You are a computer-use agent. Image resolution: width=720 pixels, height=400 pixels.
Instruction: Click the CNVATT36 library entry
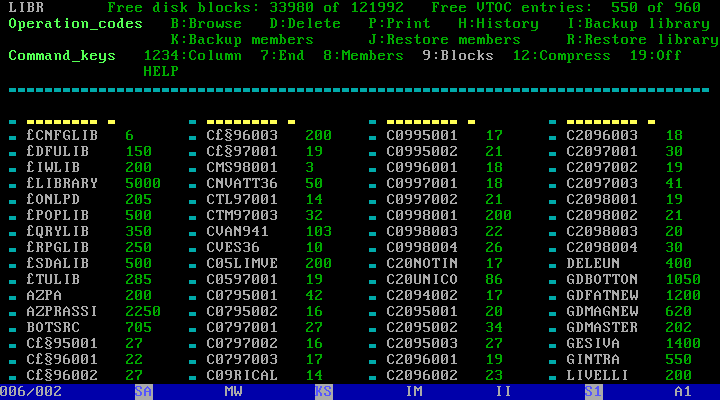point(242,184)
